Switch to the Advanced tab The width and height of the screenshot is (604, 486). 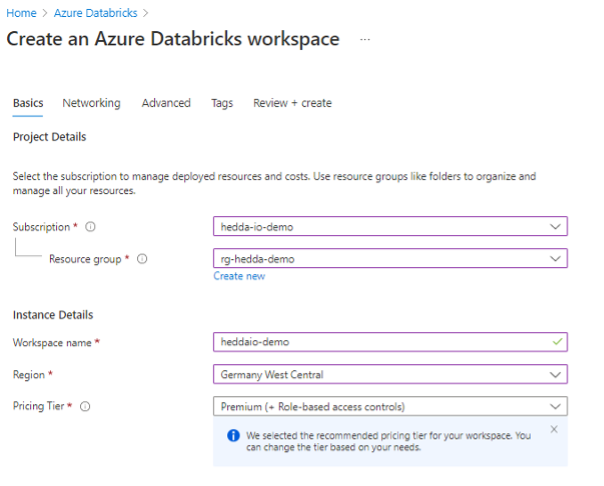pos(166,103)
